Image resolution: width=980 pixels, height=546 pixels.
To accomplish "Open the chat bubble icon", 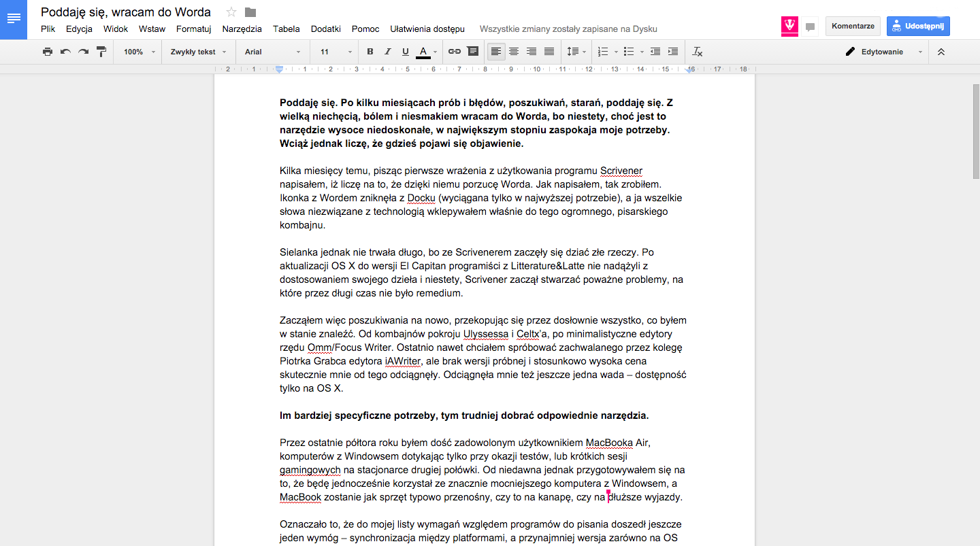I will (x=810, y=27).
